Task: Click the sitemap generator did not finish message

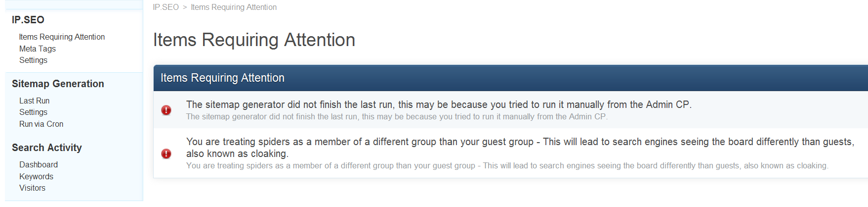Action: pyautogui.click(x=438, y=105)
